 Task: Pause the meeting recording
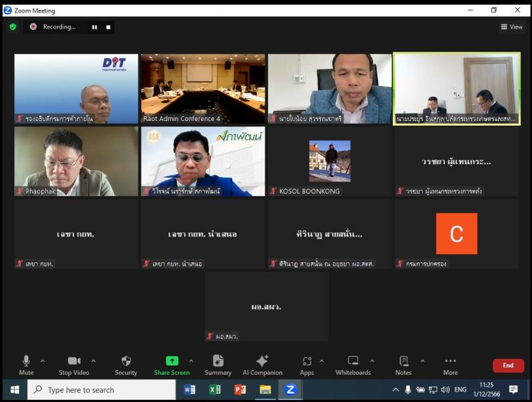click(94, 27)
